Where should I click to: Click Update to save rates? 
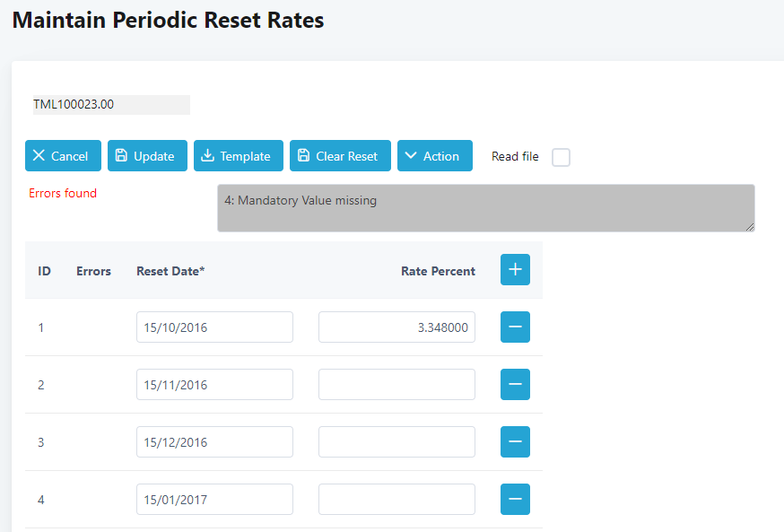pyautogui.click(x=147, y=156)
